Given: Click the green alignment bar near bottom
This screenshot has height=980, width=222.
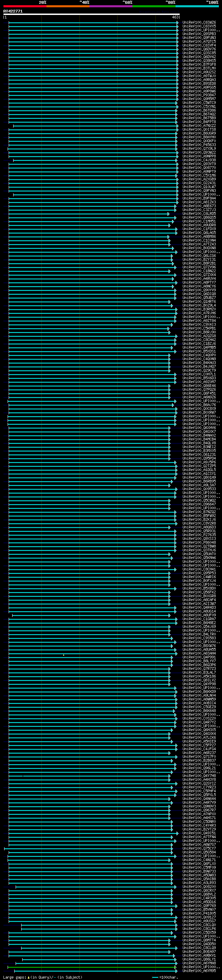Looking at the screenshot, I should [91, 967].
